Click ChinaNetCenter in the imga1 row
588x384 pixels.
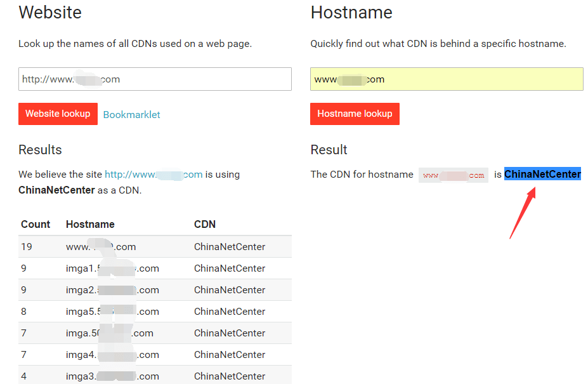230,268
